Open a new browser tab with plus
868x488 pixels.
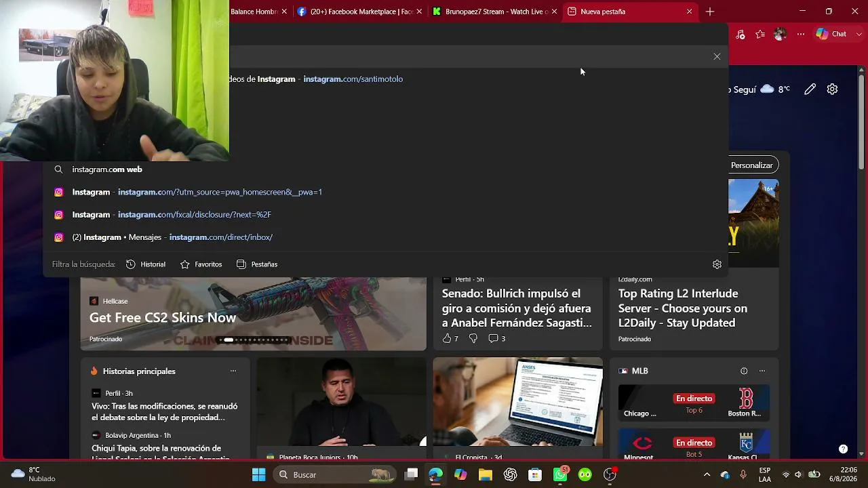709,12
